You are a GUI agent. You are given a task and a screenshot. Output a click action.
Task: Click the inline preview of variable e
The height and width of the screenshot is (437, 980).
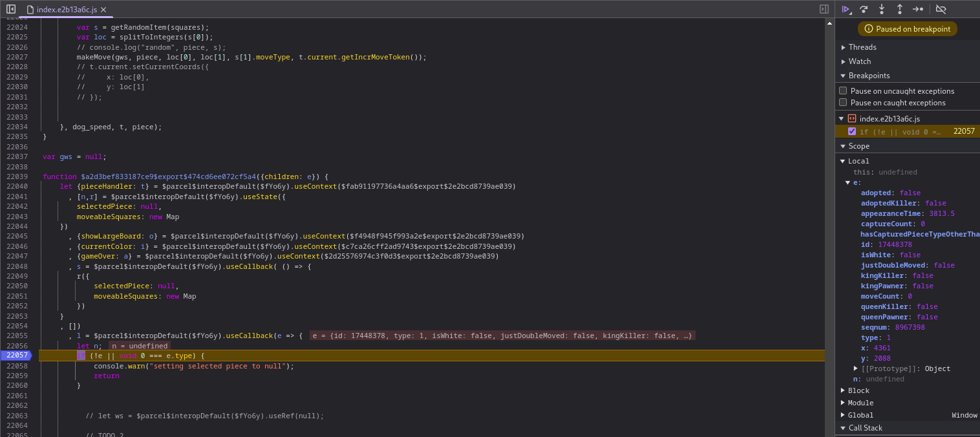[502, 336]
